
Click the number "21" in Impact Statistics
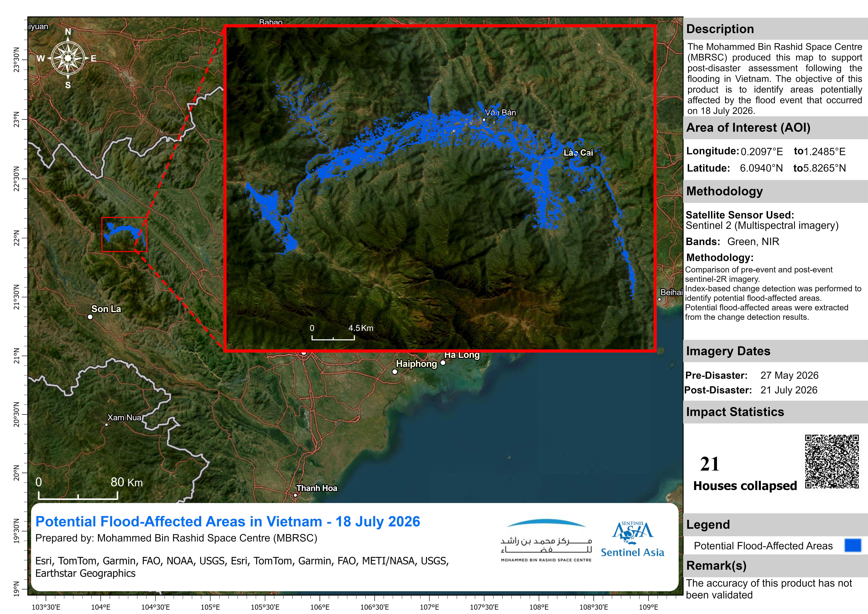pyautogui.click(x=710, y=464)
